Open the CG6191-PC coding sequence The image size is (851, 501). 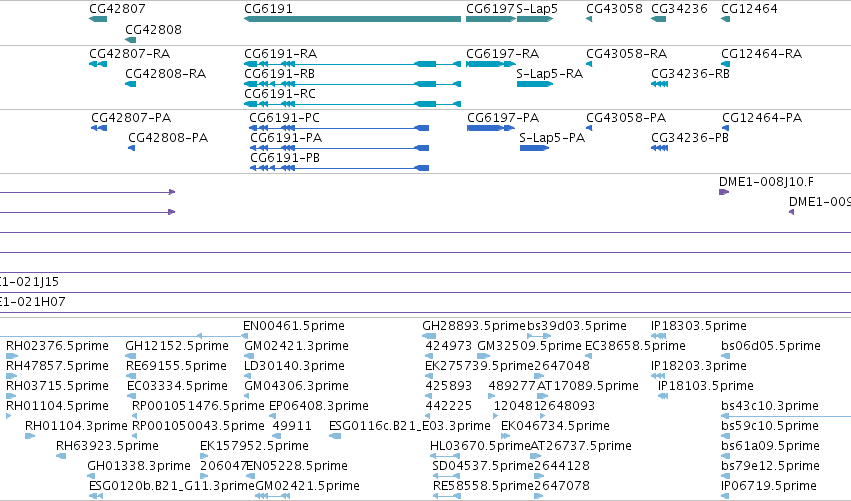pyautogui.click(x=339, y=128)
